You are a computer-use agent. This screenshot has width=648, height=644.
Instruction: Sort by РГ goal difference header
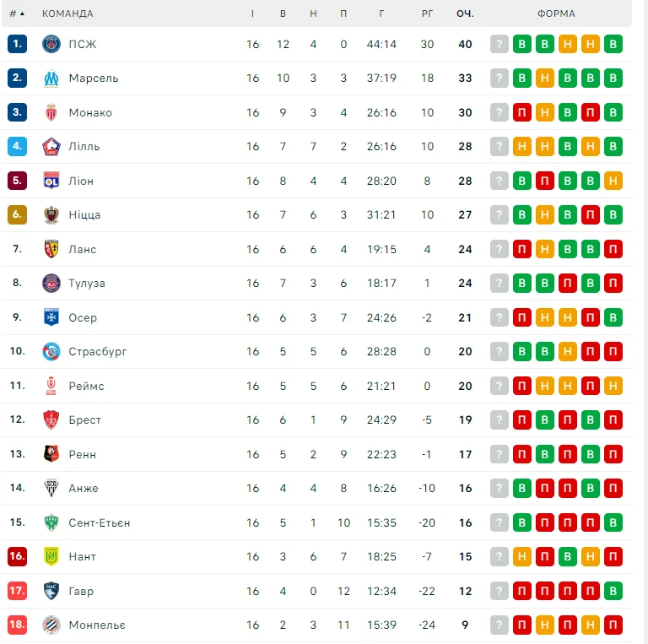(427, 14)
